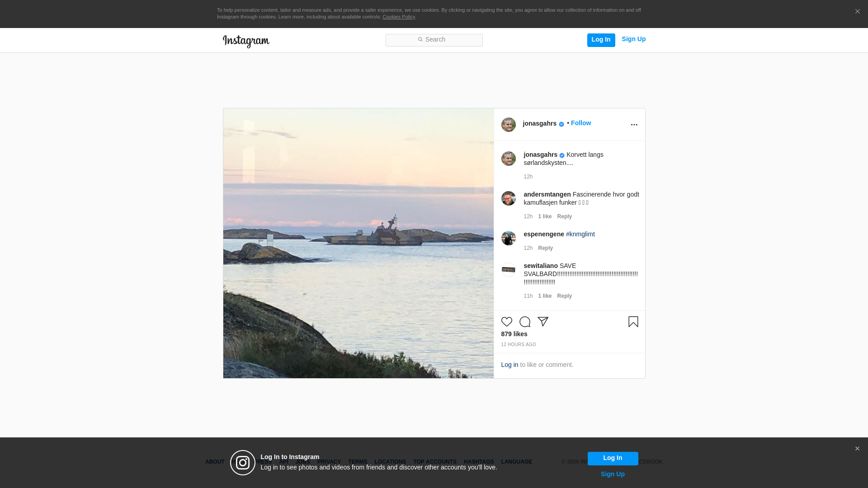
Task: Open the post options three-dot menu
Action: [634, 125]
